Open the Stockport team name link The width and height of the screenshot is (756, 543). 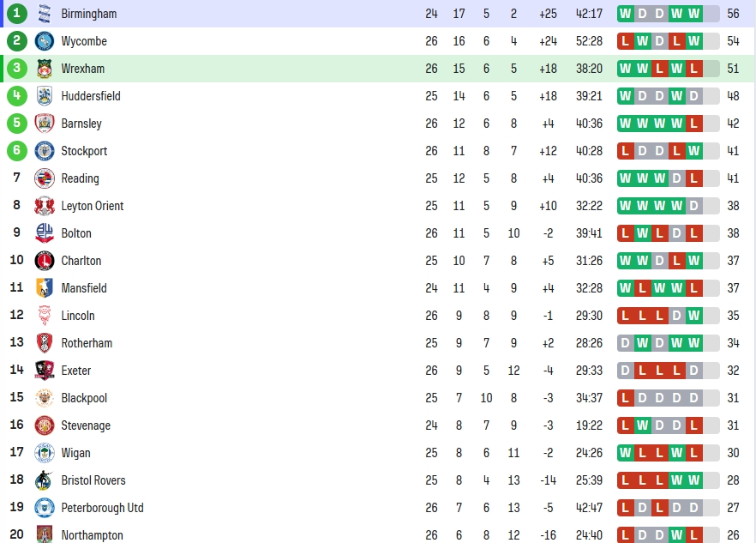84,151
